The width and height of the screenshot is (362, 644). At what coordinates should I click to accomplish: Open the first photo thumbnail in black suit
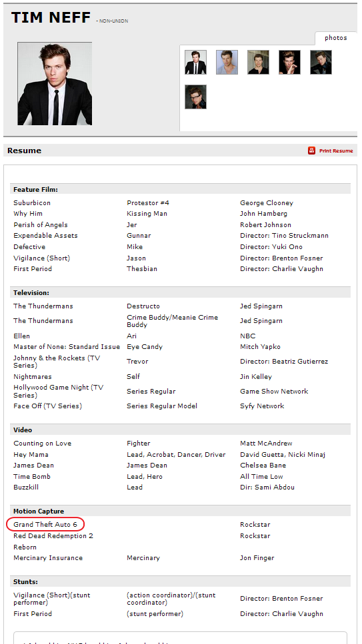coord(195,63)
